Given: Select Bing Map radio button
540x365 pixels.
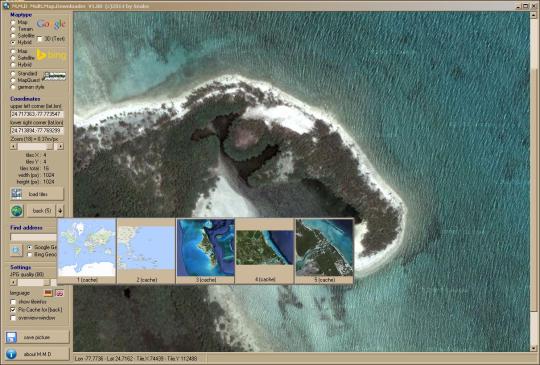Looking at the screenshot, I should (13, 51).
